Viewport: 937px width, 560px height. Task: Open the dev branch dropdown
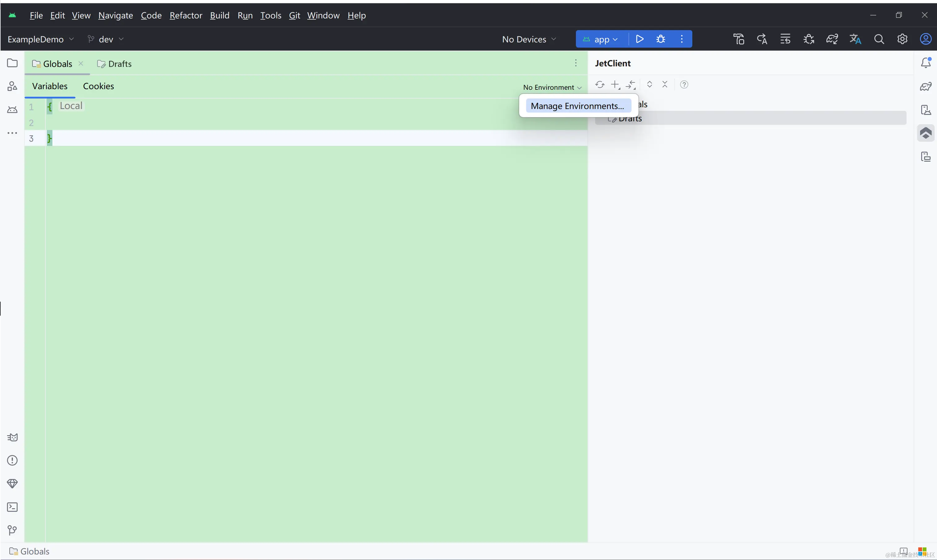106,39
